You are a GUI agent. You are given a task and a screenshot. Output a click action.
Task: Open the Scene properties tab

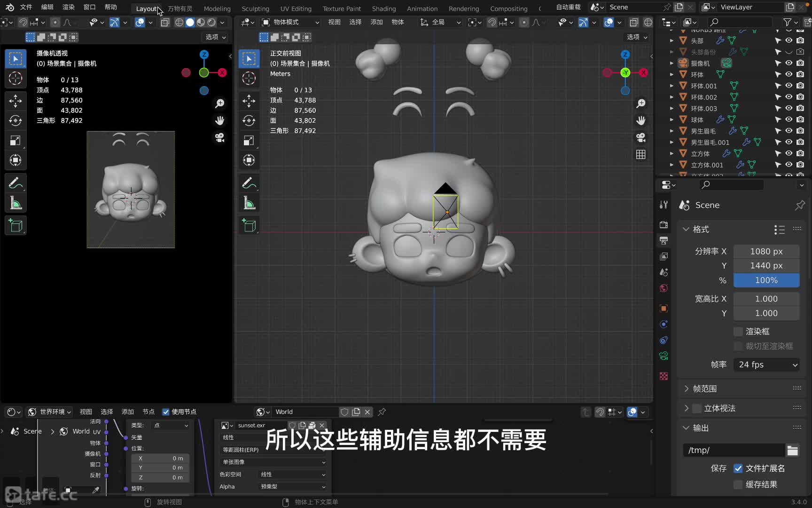pos(664,272)
